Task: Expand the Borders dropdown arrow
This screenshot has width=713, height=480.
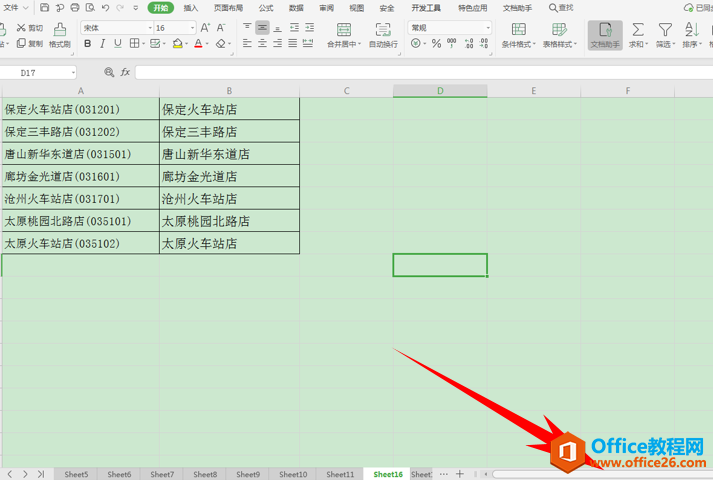Action: [x=143, y=44]
